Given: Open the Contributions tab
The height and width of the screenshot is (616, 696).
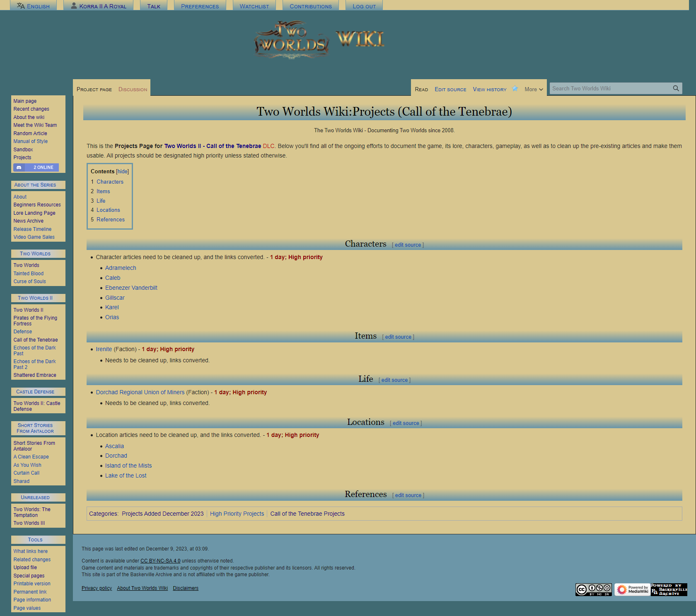Looking at the screenshot, I should point(311,6).
